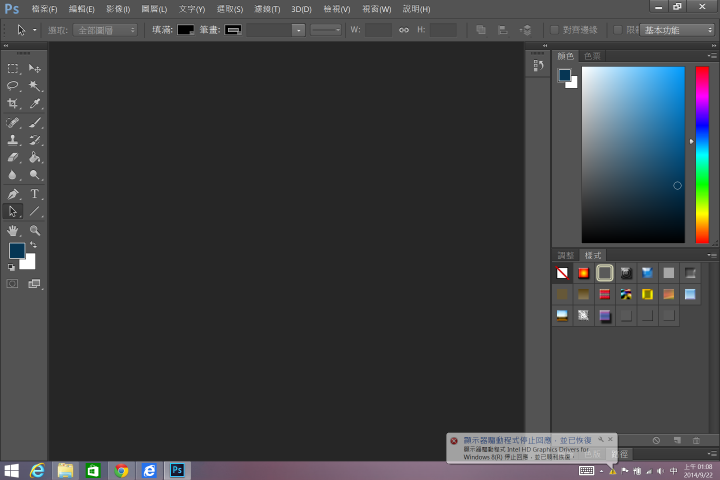Screen dimensions: 720x480
Task: Toggle Quick Mask mode
Action: tap(12, 284)
